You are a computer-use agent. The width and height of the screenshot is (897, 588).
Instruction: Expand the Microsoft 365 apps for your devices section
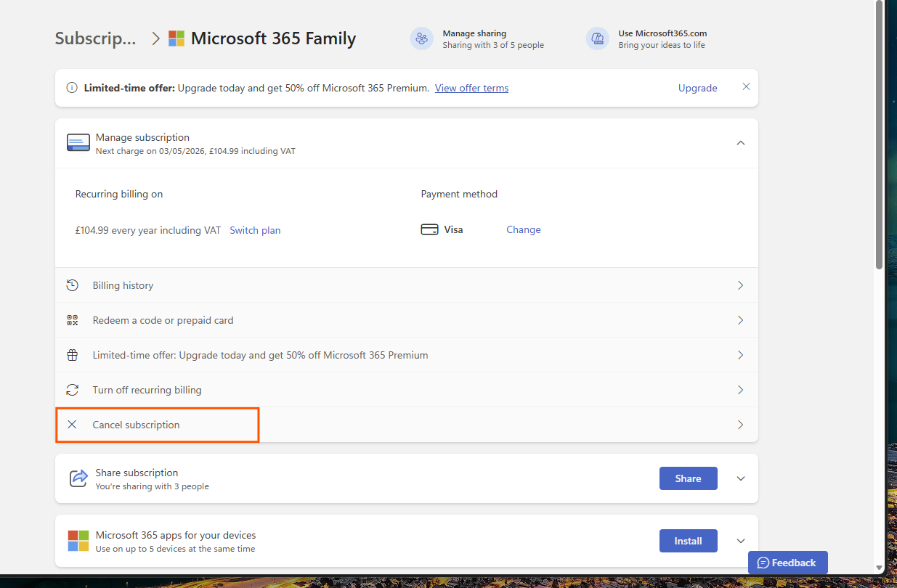[740, 540]
